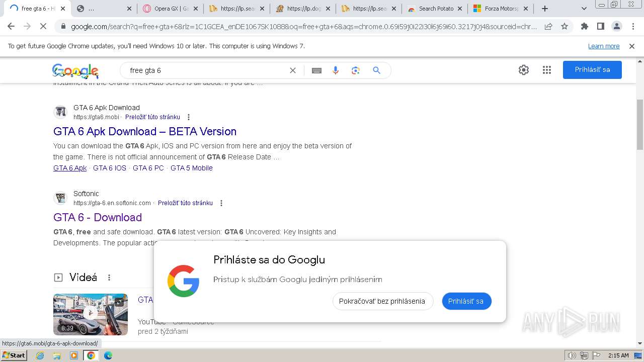Open the Windows Start menu
Viewport: 644px width, 362px height.
pos(14,355)
